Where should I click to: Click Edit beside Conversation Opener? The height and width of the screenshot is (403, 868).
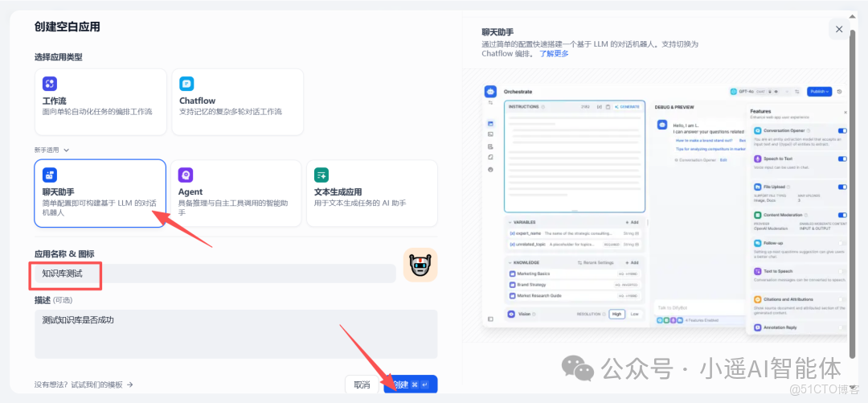click(723, 159)
